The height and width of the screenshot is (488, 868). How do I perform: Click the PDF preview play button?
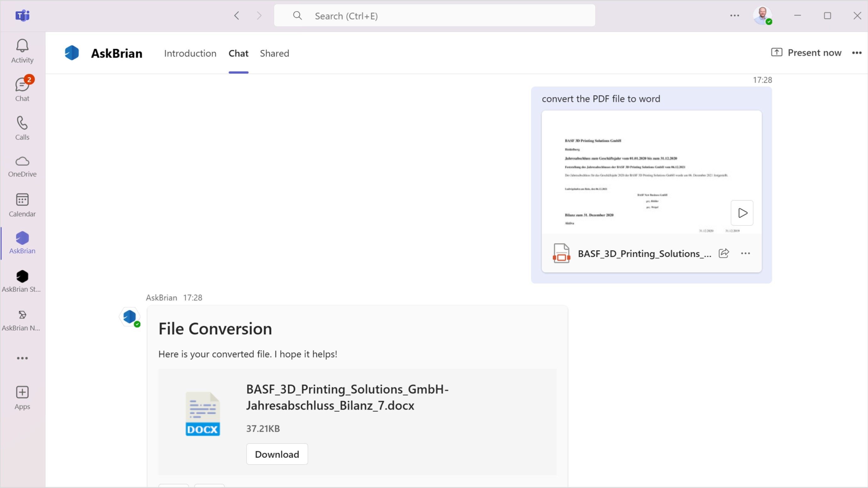[x=742, y=213]
